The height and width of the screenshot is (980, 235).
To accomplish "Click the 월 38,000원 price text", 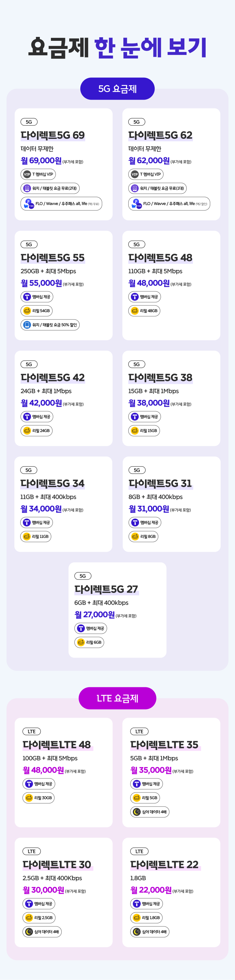I will [x=149, y=403].
